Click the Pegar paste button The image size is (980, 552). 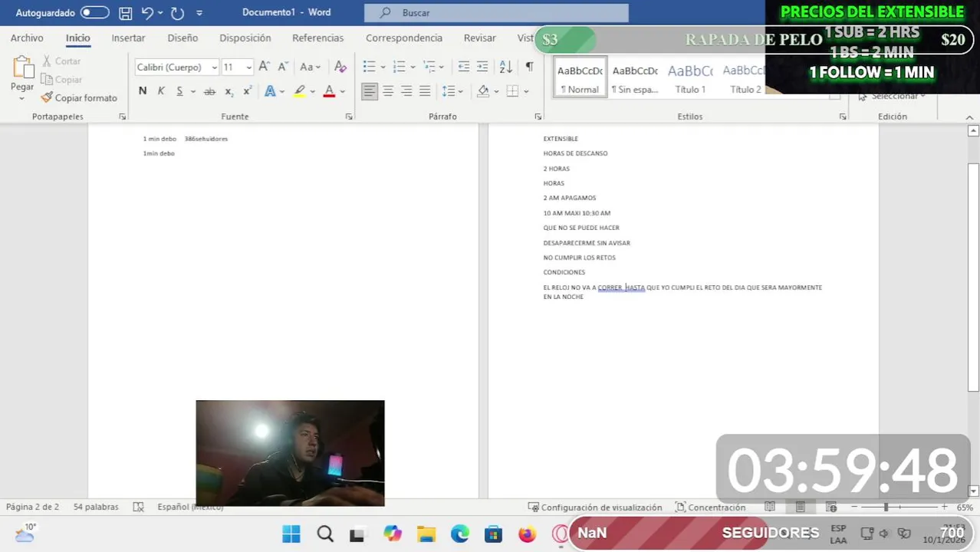tap(22, 77)
